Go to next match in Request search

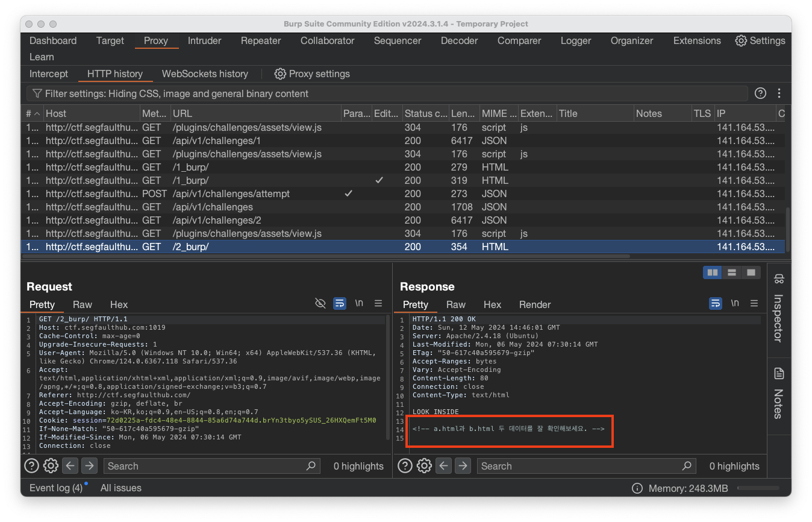[89, 466]
